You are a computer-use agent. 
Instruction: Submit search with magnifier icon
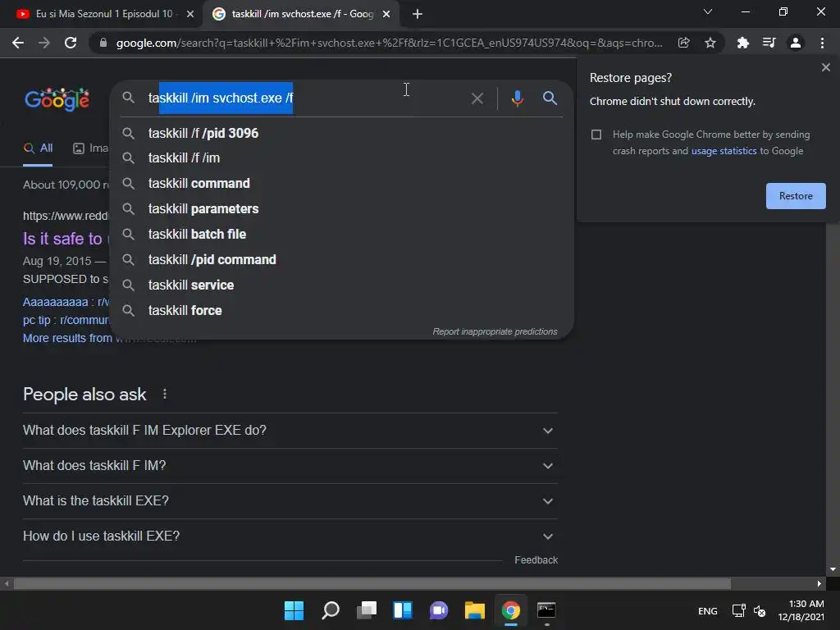coord(550,98)
